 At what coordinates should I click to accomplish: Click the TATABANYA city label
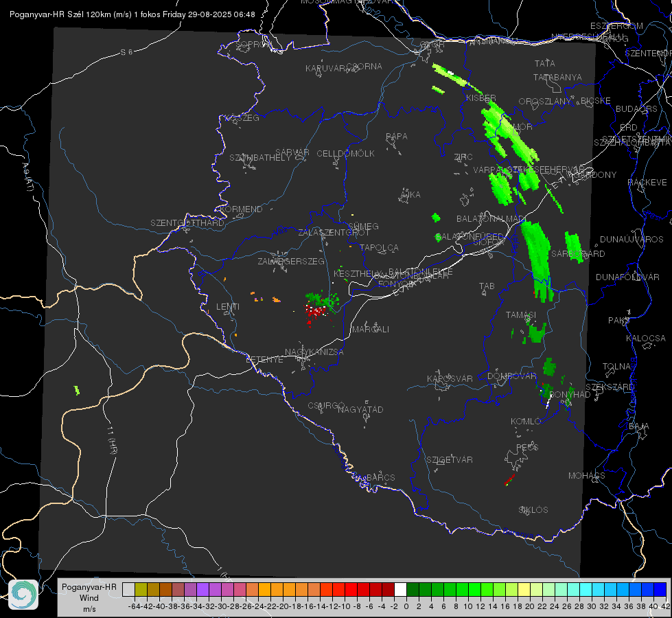coord(557,77)
